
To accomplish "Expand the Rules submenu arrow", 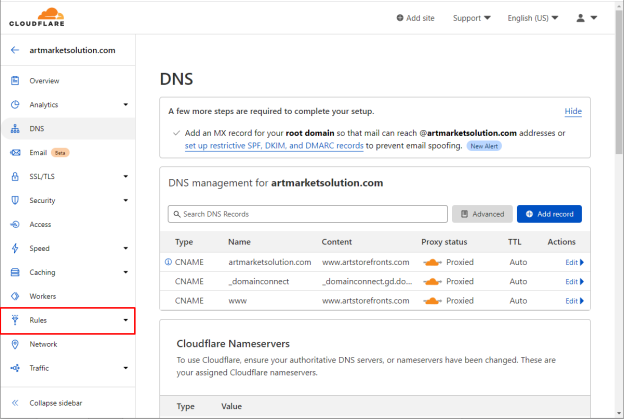I will 126,320.
